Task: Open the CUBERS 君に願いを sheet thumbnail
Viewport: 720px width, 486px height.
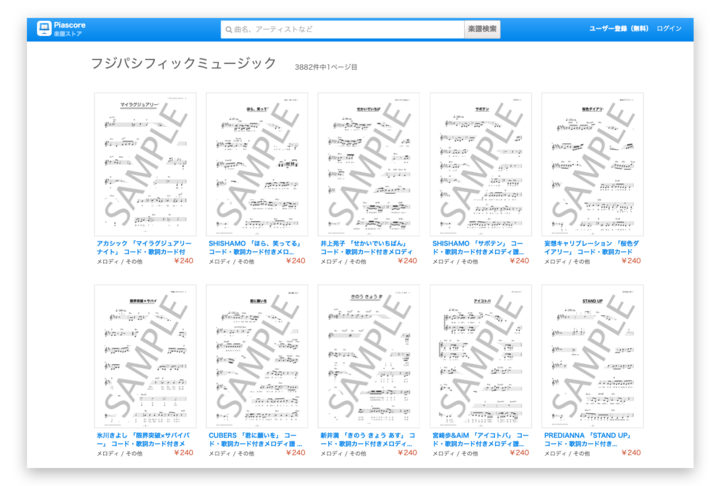Action: coord(257,356)
